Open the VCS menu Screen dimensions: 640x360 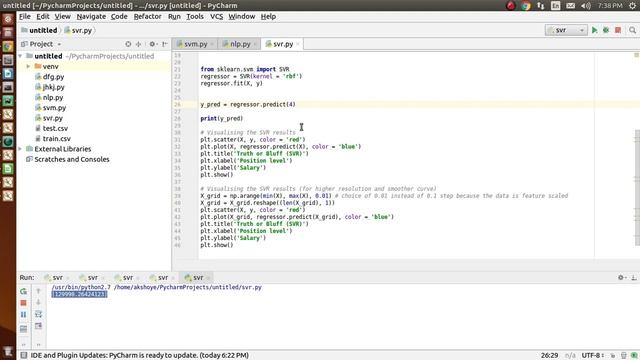pyautogui.click(x=216, y=16)
